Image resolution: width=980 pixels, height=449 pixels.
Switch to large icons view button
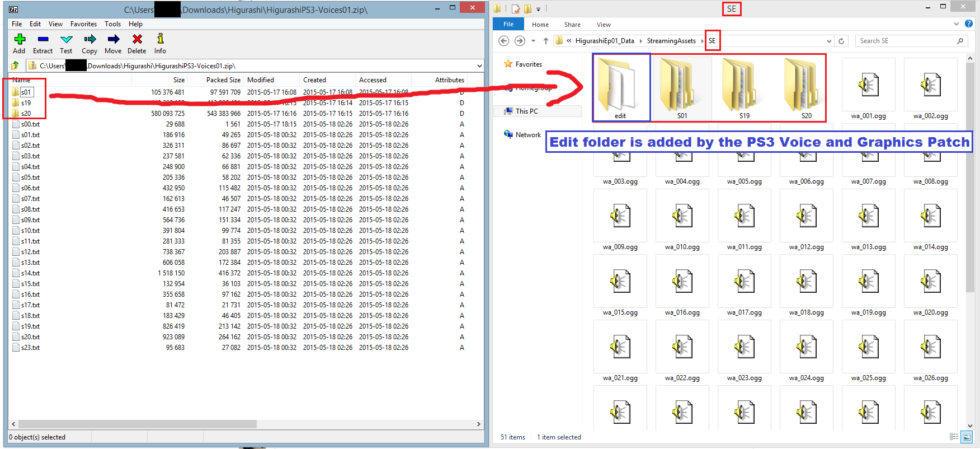967,437
